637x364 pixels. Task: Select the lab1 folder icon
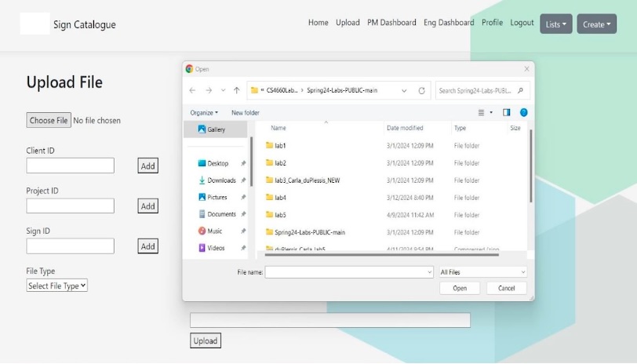click(269, 145)
